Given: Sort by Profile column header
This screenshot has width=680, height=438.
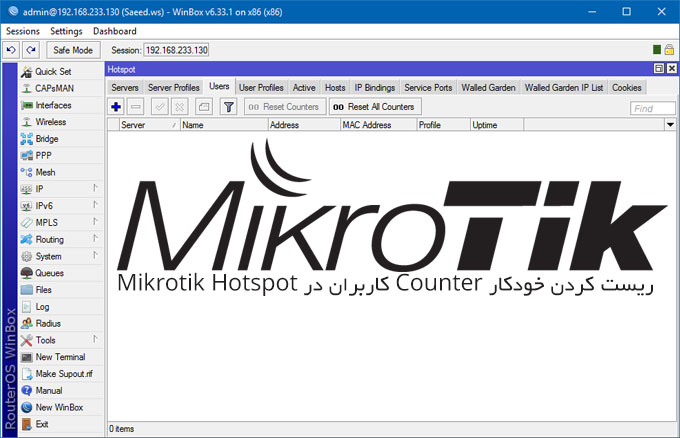Looking at the screenshot, I should 443,125.
